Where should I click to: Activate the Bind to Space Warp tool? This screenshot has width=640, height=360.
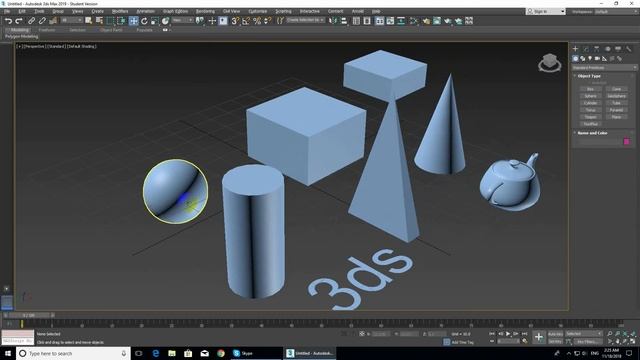pos(53,21)
